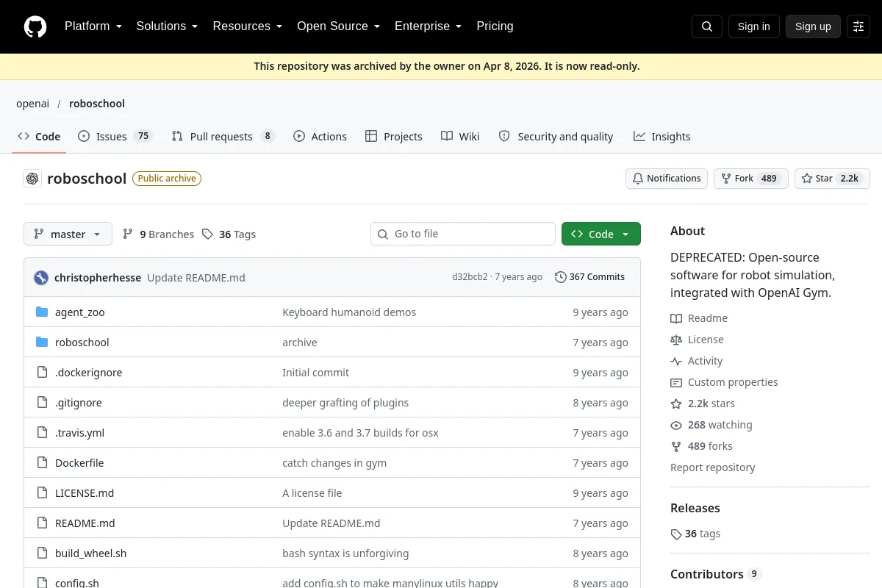Click the agent_zoo folder icon
The width and height of the screenshot is (882, 588).
(42, 312)
